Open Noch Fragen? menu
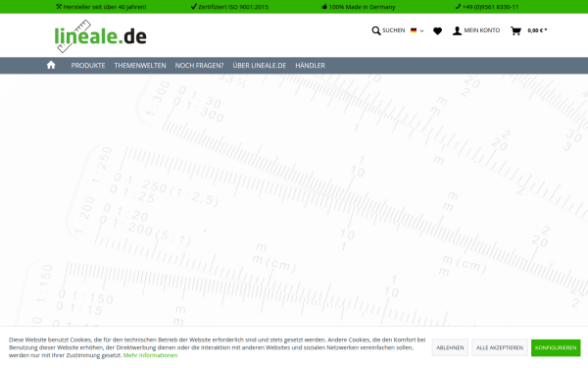 [199, 66]
